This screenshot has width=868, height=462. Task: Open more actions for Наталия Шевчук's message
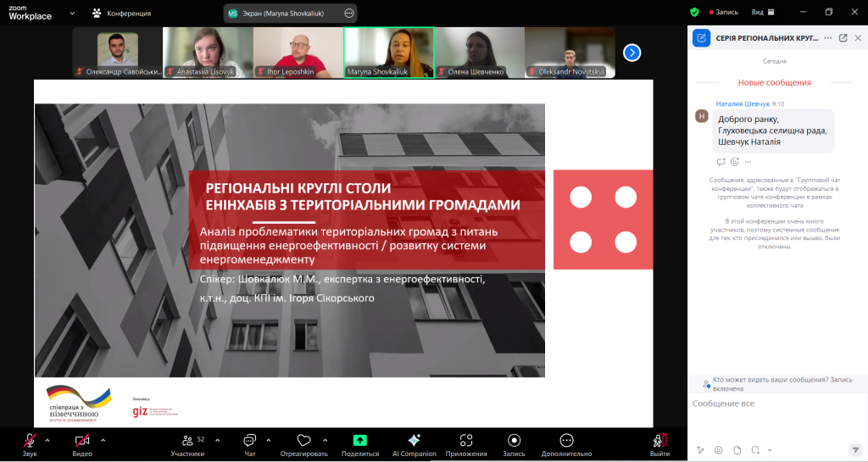pyautogui.click(x=748, y=162)
